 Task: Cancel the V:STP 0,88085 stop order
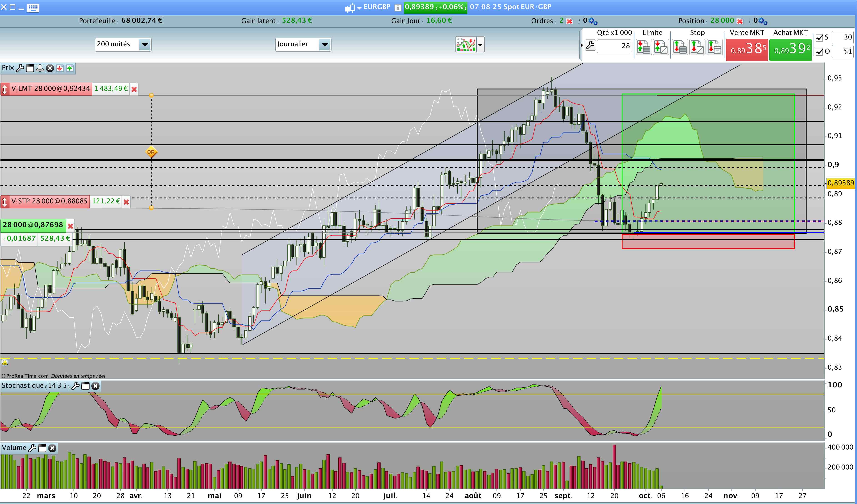click(x=126, y=202)
